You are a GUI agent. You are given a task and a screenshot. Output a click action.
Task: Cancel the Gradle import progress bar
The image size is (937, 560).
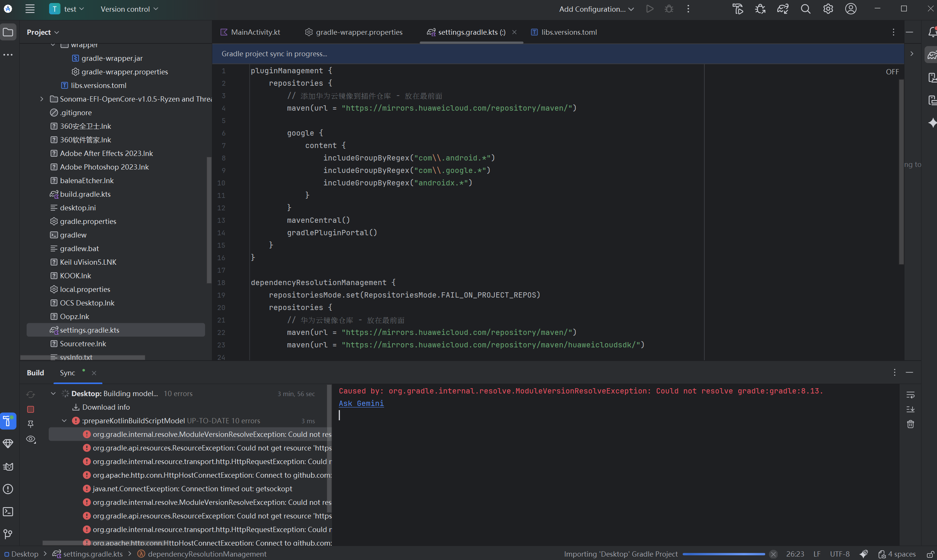773,554
